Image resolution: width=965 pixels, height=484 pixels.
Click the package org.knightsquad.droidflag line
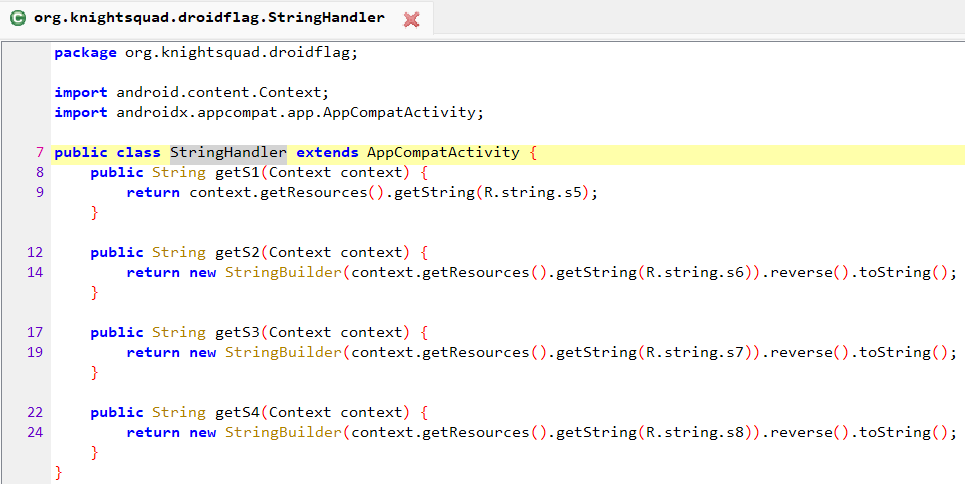point(206,52)
